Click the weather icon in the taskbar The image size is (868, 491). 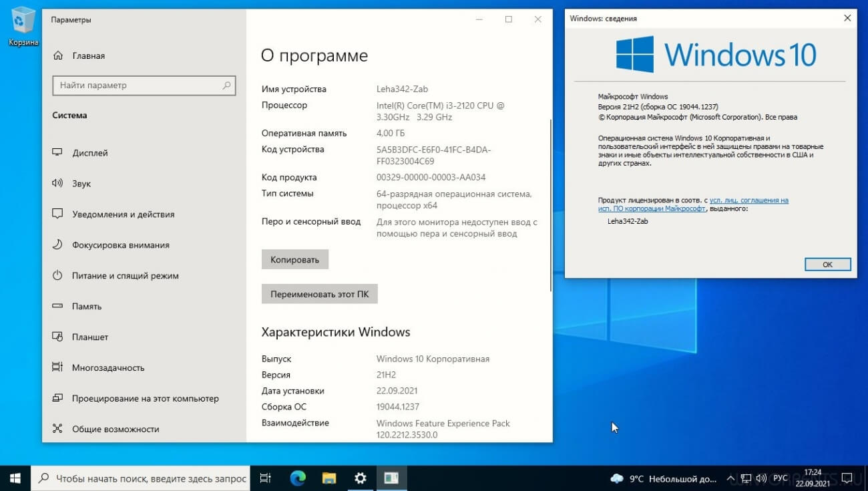(617, 478)
